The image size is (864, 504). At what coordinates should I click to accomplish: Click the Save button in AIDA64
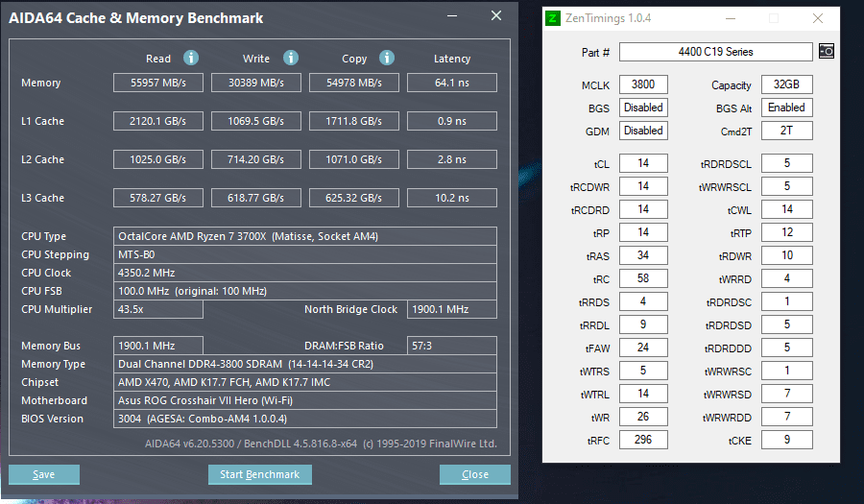[x=44, y=474]
